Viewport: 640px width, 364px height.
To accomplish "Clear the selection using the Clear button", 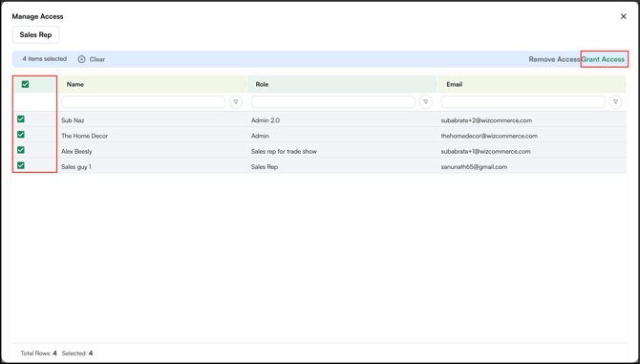I will [x=92, y=59].
